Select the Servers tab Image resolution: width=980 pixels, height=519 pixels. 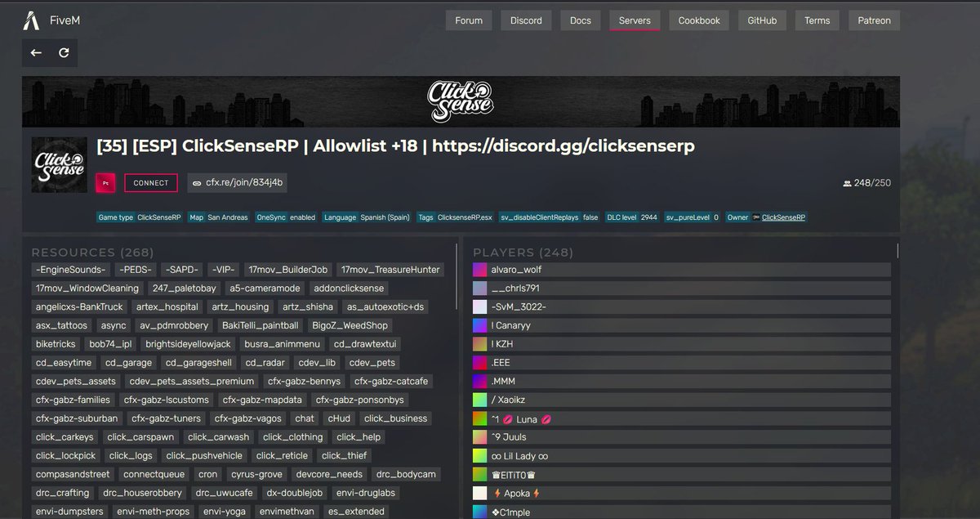click(x=635, y=20)
